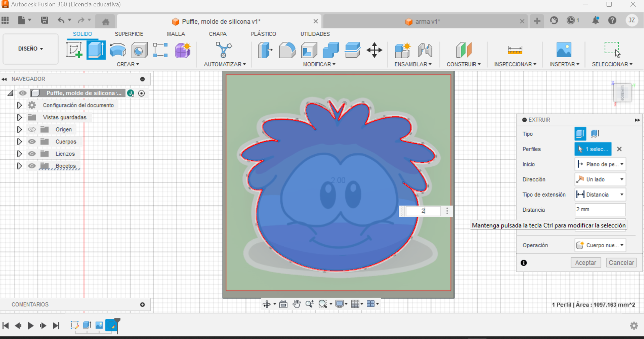
Task: Toggle visibility of the root Puffle component
Action: pyautogui.click(x=23, y=93)
